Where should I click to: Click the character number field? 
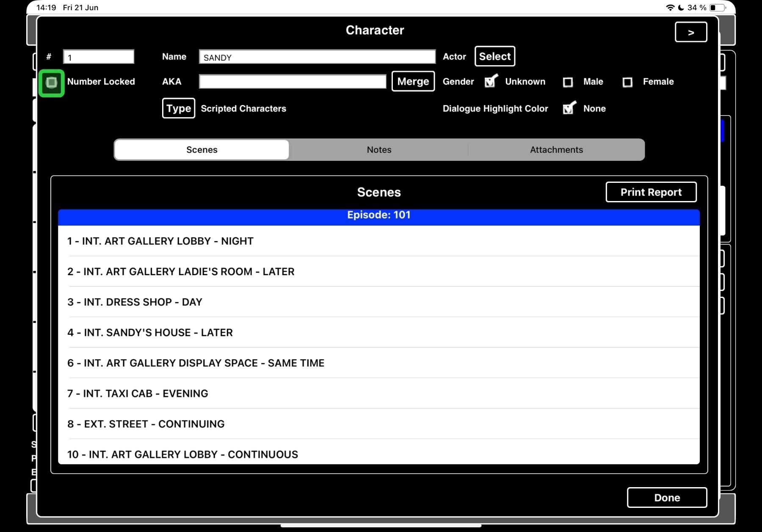[99, 57]
